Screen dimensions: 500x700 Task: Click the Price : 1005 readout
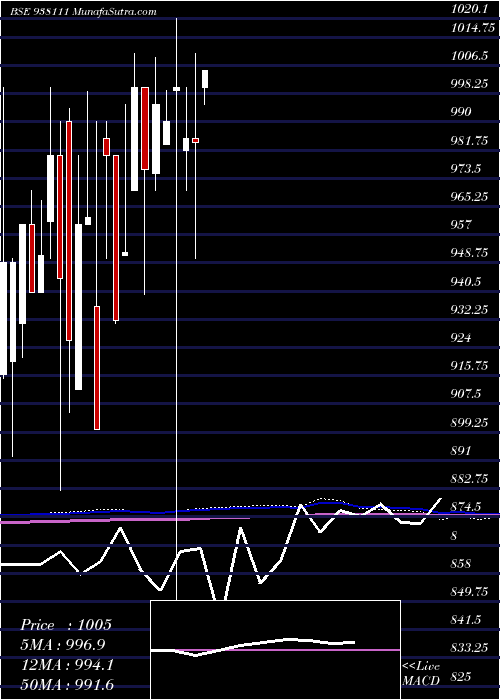[66, 625]
